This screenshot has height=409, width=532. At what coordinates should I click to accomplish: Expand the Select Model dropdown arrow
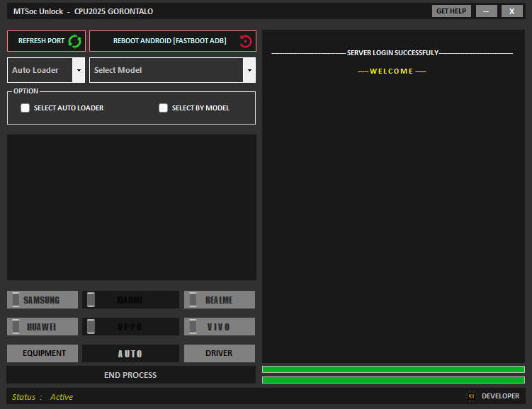coord(249,70)
